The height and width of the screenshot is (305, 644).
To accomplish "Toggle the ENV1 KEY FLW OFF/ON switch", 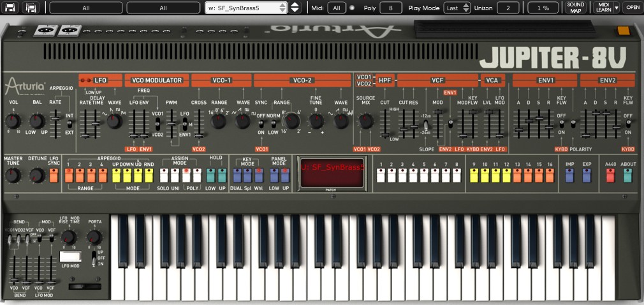I will point(562,124).
